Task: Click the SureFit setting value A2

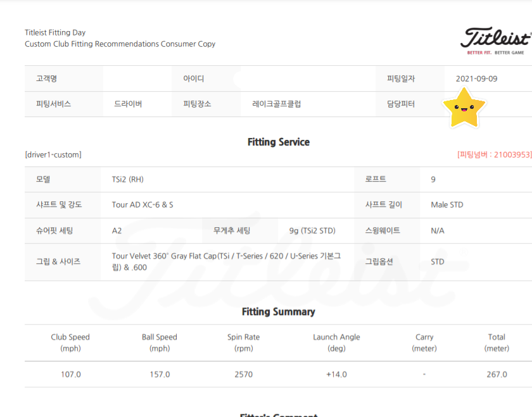Action: (x=117, y=231)
